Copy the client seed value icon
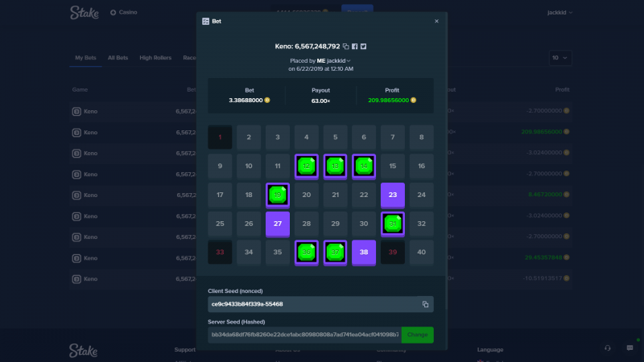 pyautogui.click(x=425, y=304)
